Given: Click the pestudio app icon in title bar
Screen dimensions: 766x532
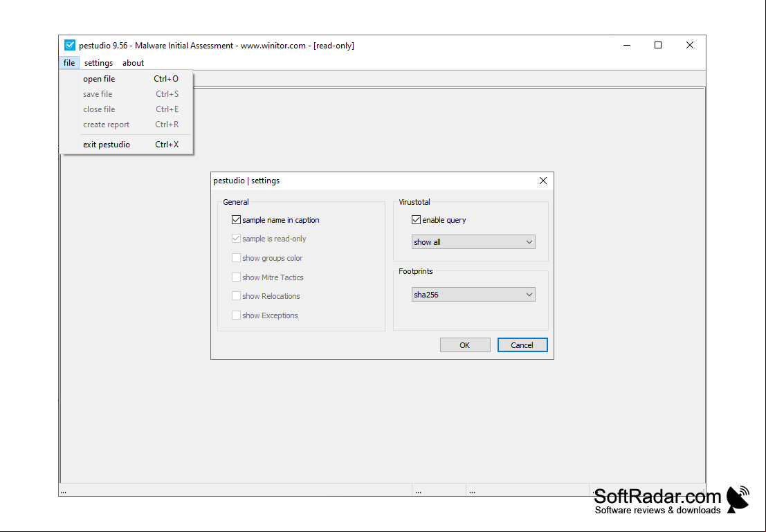Looking at the screenshot, I should pyautogui.click(x=70, y=46).
